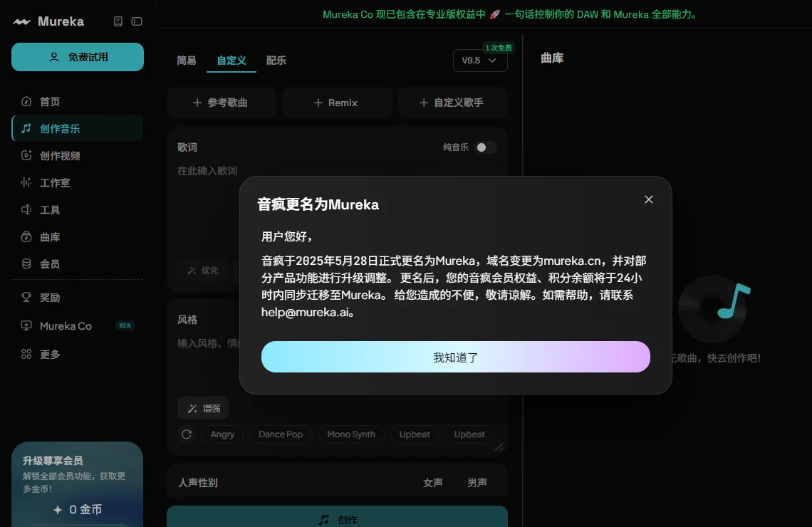Click the 曲库 heading in right panel
The height and width of the screenshot is (527, 812).
pos(551,58)
